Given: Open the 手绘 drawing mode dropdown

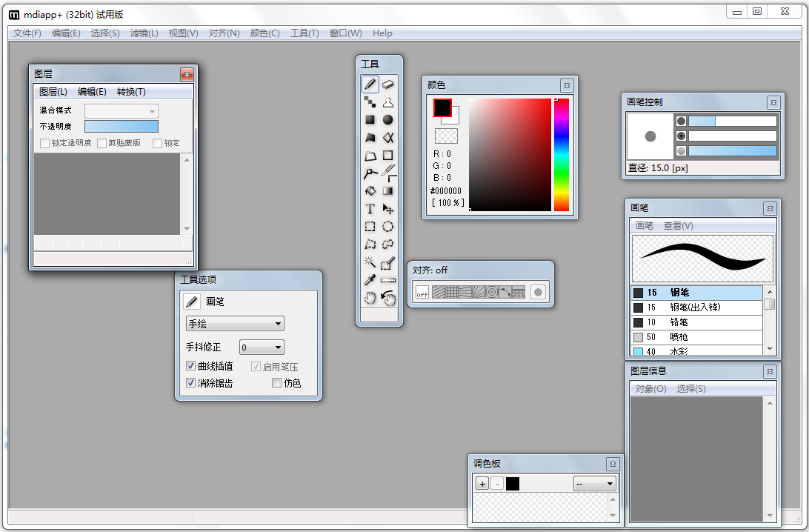Looking at the screenshot, I should pos(235,324).
